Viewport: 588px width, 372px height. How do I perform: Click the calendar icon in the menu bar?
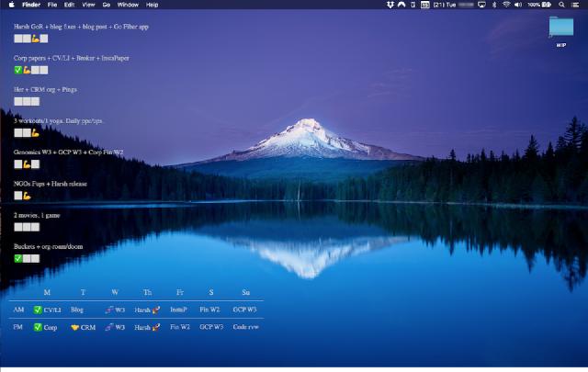tap(424, 5)
